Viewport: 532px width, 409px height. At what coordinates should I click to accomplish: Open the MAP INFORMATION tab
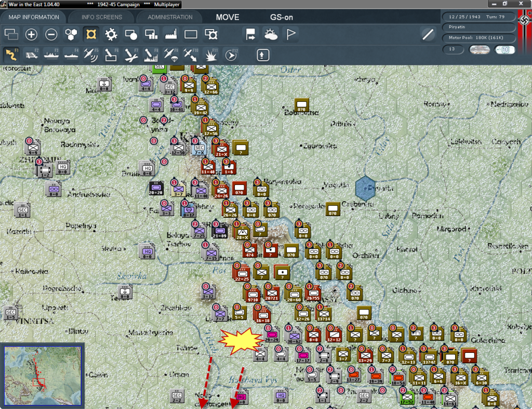pos(34,17)
